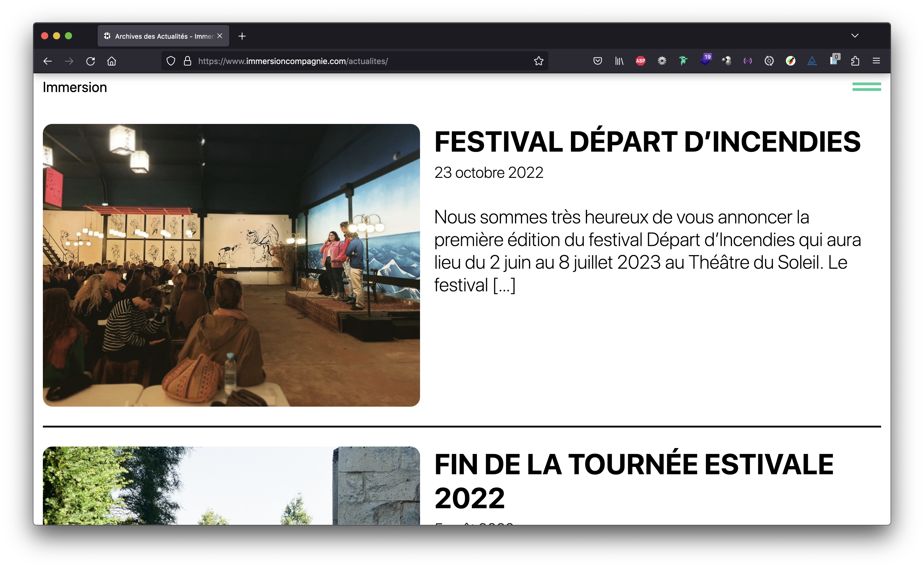Screen dimensions: 924x569
Task: Open the blue triangle extension icon
Action: (812, 61)
